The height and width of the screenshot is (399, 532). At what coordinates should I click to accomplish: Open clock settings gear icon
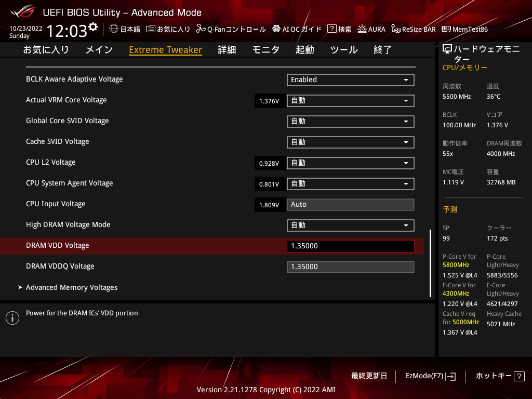[x=92, y=27]
